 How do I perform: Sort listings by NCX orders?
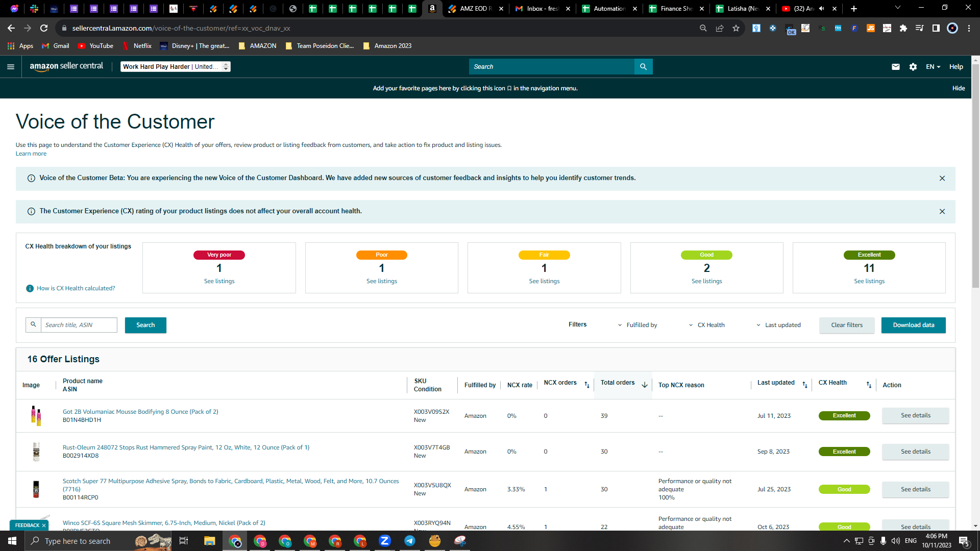pos(587,385)
